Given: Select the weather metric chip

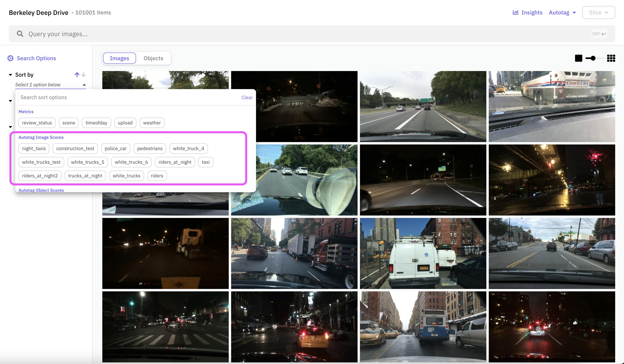Looking at the screenshot, I should pyautogui.click(x=152, y=123).
